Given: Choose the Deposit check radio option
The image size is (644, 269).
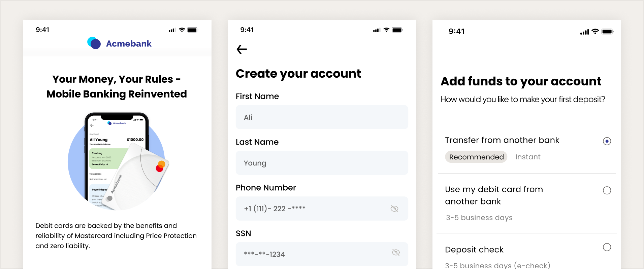Looking at the screenshot, I should pos(607,247).
